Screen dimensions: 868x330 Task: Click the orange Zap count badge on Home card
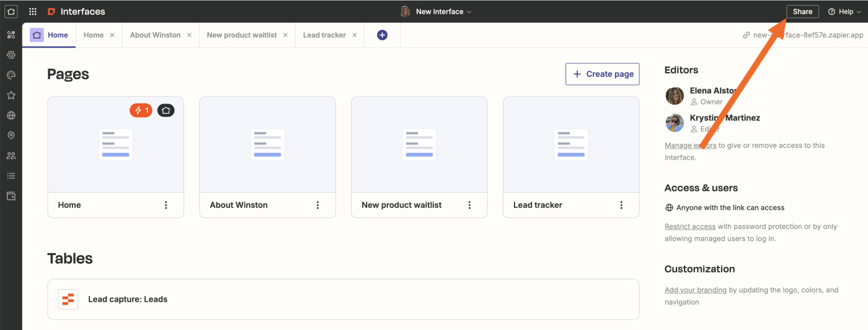(141, 110)
